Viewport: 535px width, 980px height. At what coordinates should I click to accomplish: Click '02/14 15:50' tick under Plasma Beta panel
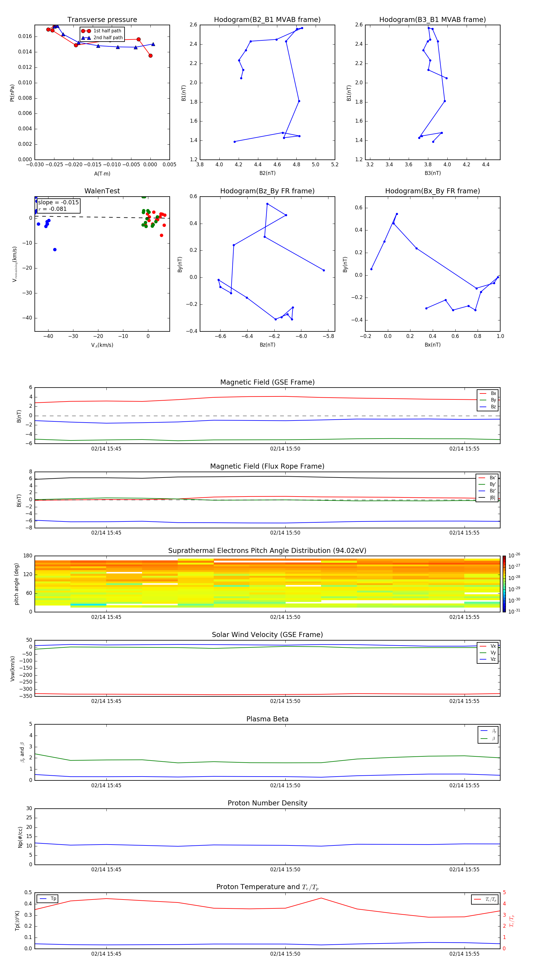click(285, 785)
